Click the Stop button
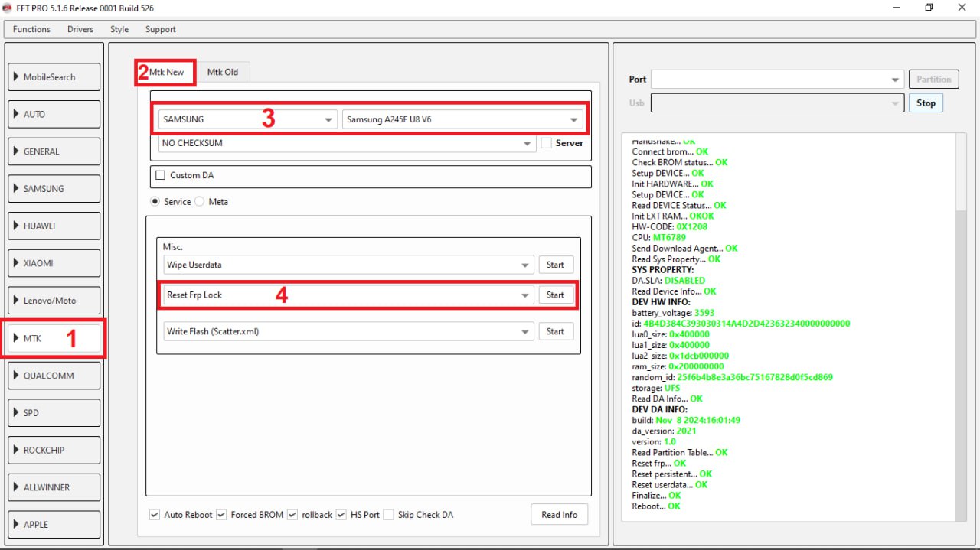The height and width of the screenshot is (550, 980). click(x=926, y=103)
